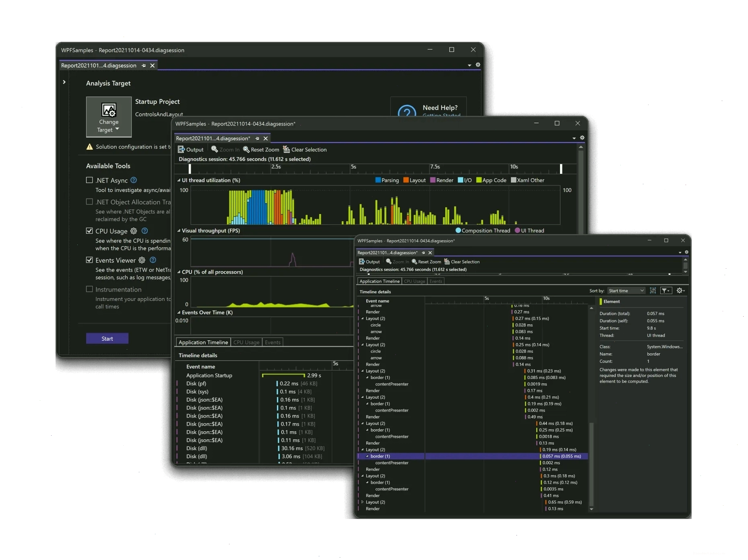This screenshot has width=748, height=560.
Task: Open timeline details settings gear dropdown
Action: click(681, 290)
